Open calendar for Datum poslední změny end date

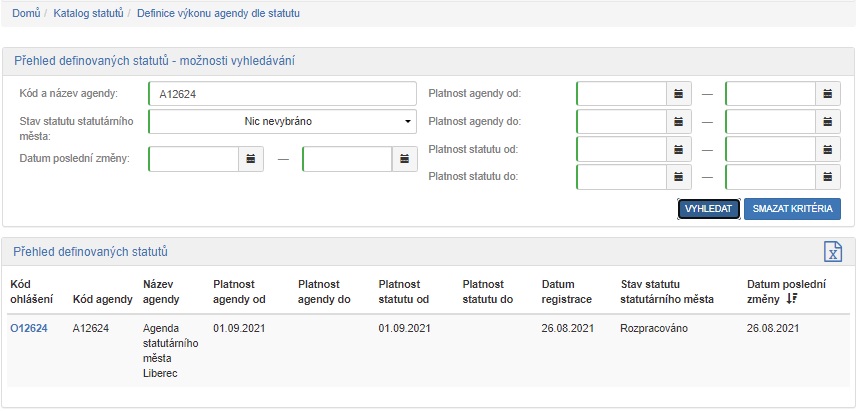click(x=404, y=159)
